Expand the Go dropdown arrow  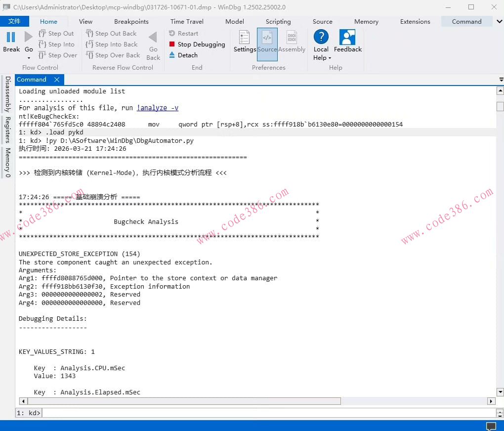[29, 58]
